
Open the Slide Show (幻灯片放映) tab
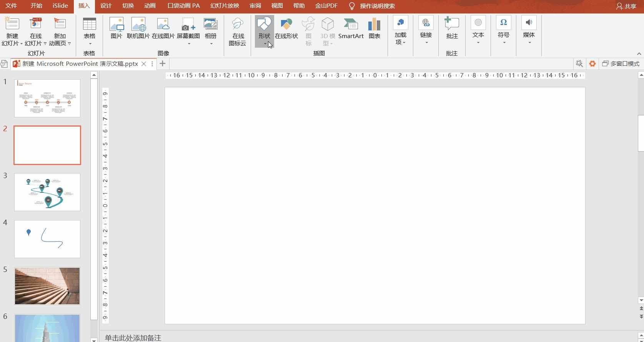(x=225, y=6)
